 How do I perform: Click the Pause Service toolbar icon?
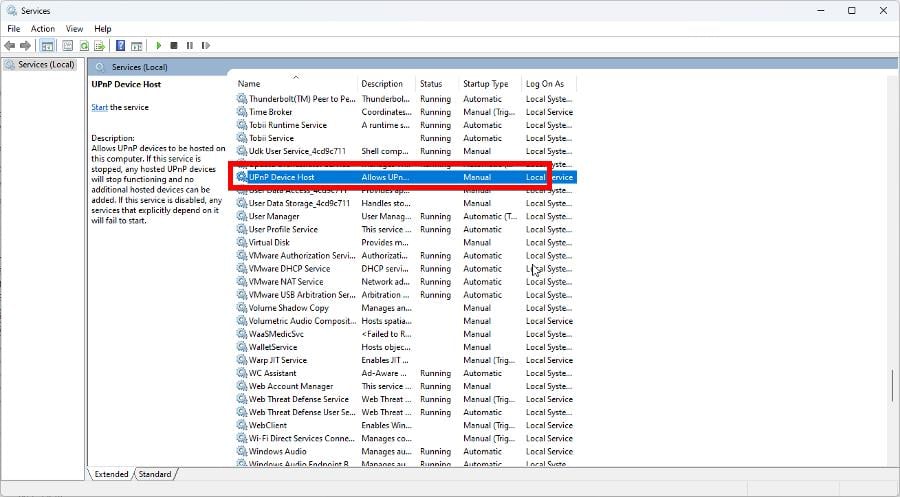[x=190, y=45]
